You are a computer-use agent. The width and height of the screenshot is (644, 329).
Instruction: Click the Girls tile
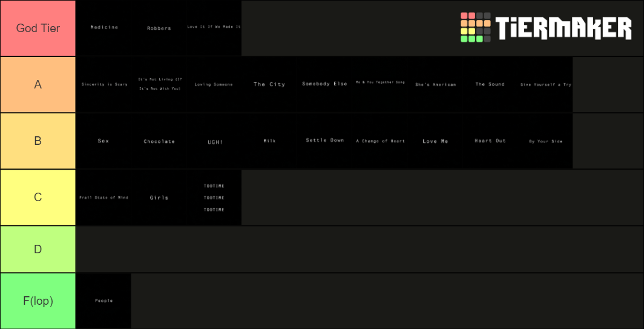(159, 197)
